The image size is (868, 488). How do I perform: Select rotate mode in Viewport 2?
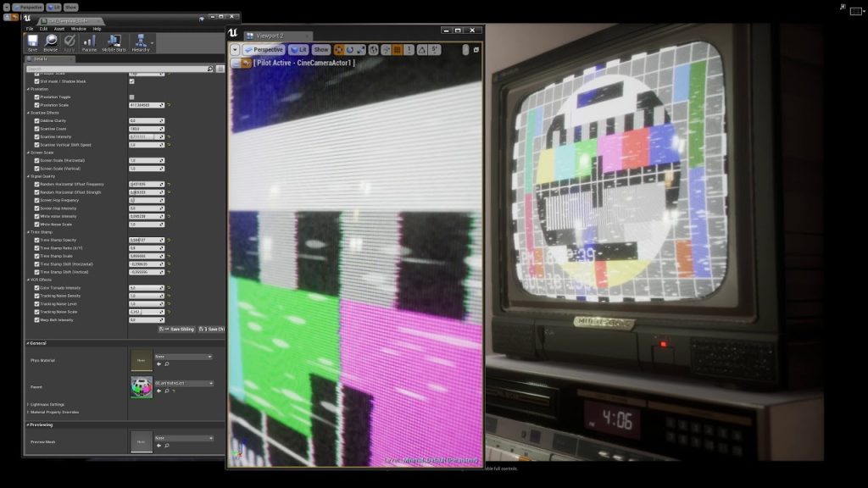[350, 50]
